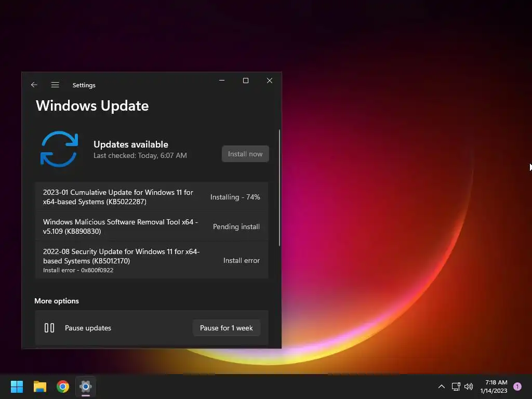This screenshot has height=399, width=532.
Task: Open the Settings hamburger navigation menu
Action: (55, 85)
